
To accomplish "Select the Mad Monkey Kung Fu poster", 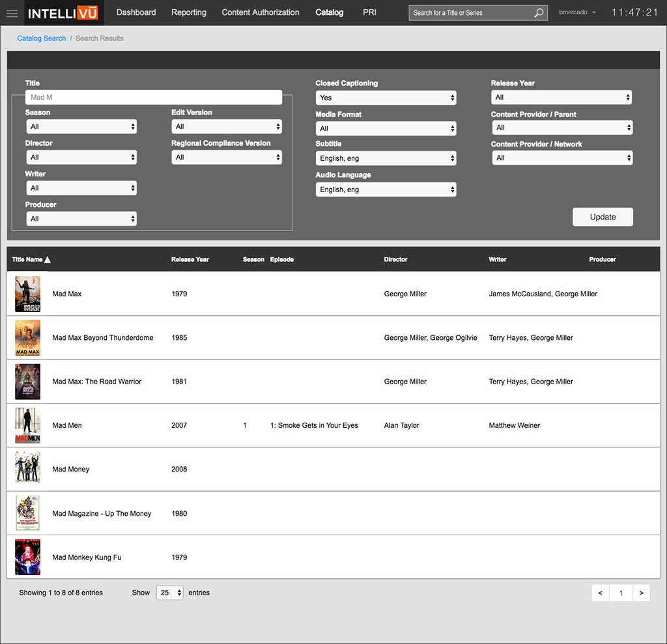I will 27,557.
